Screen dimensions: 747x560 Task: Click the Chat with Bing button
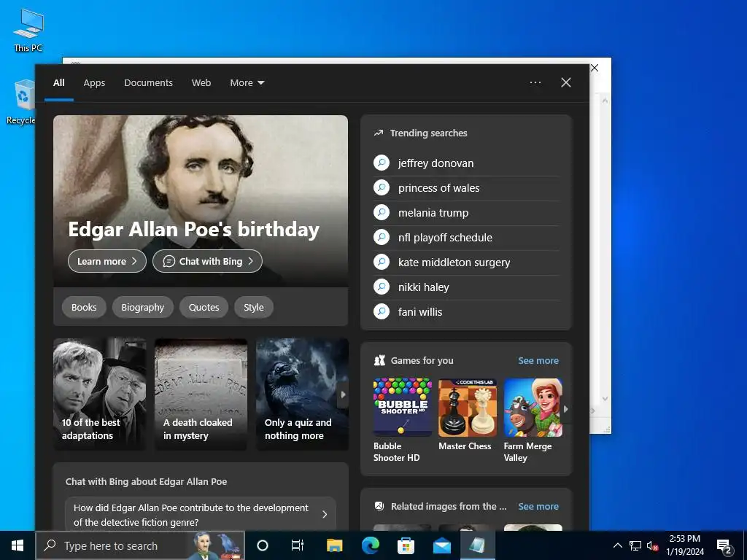(x=207, y=261)
